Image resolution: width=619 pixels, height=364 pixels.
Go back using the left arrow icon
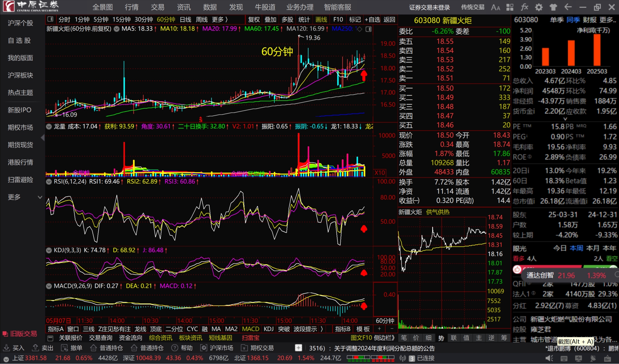tap(568, 7)
